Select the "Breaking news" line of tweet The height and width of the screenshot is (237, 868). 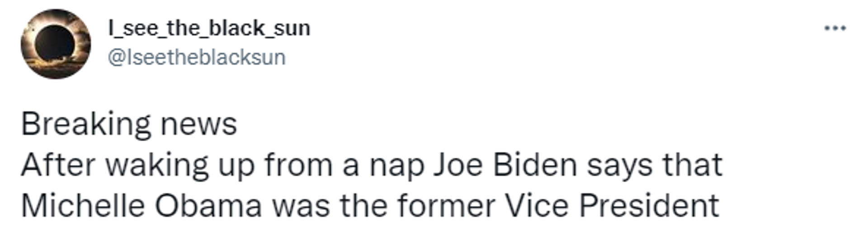129,124
